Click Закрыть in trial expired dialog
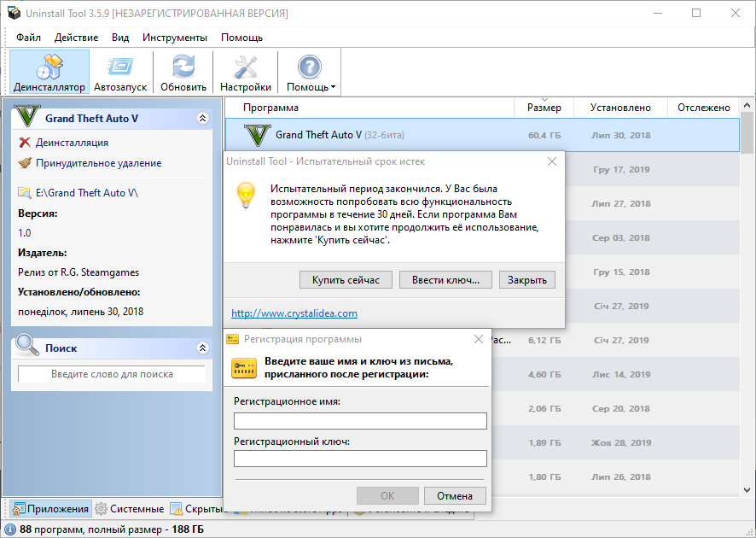The image size is (756, 538). click(x=527, y=280)
